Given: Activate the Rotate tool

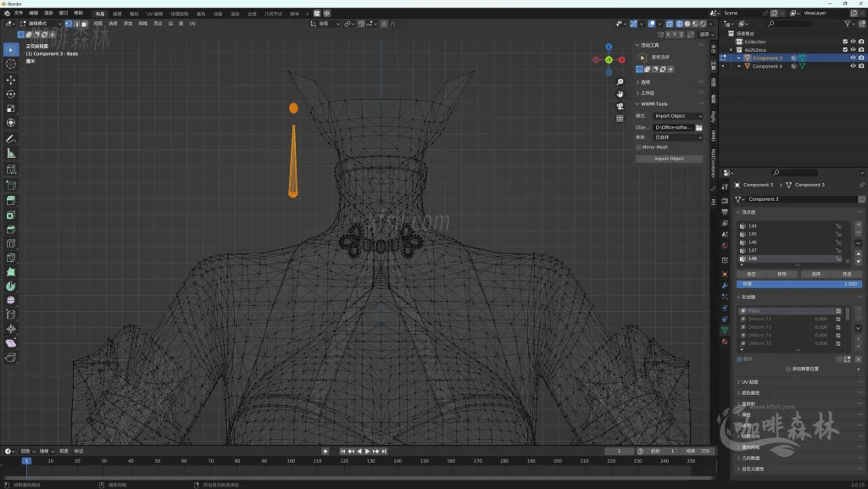Looking at the screenshot, I should coord(10,94).
